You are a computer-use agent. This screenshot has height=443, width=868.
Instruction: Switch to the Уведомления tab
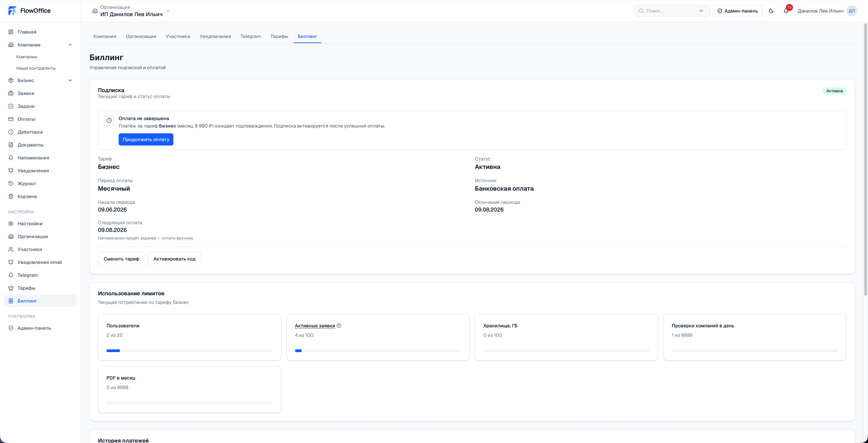click(215, 36)
